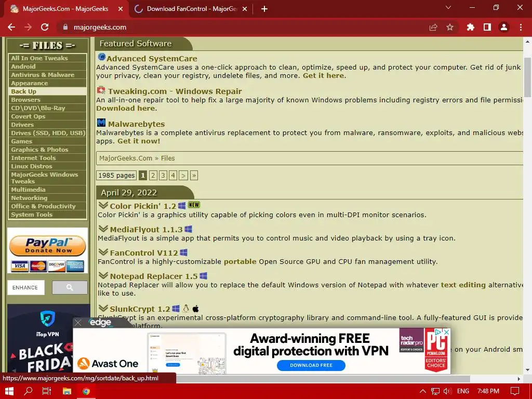Image resolution: width=532 pixels, height=399 pixels.
Task: Click the NEW badge beside Color Pickin'
Action: coord(194,205)
